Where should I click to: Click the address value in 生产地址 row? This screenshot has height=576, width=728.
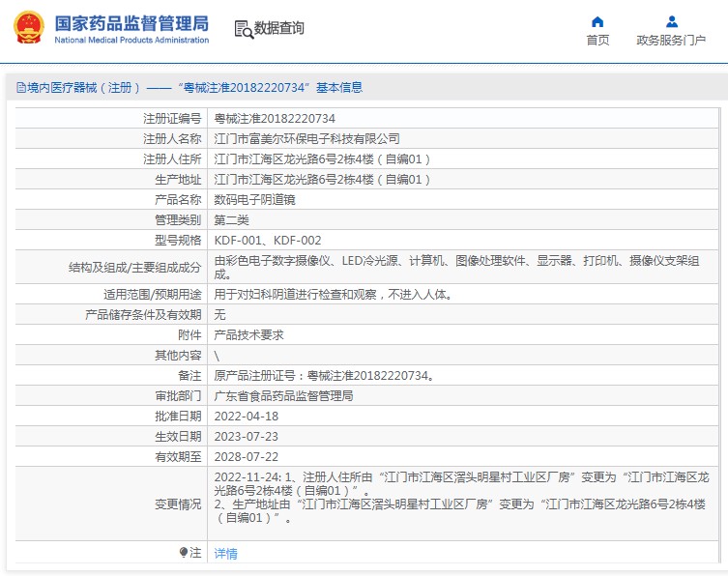[x=322, y=179]
